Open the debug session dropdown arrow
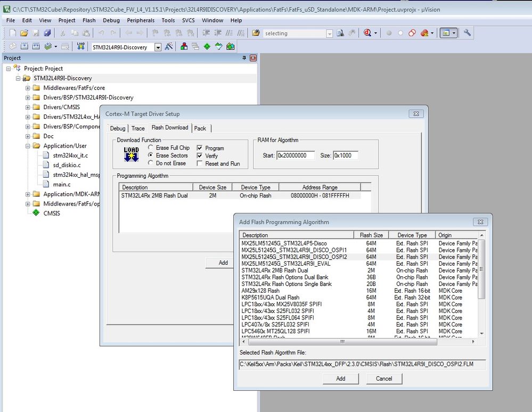This screenshot has height=412, width=532. coord(375,33)
